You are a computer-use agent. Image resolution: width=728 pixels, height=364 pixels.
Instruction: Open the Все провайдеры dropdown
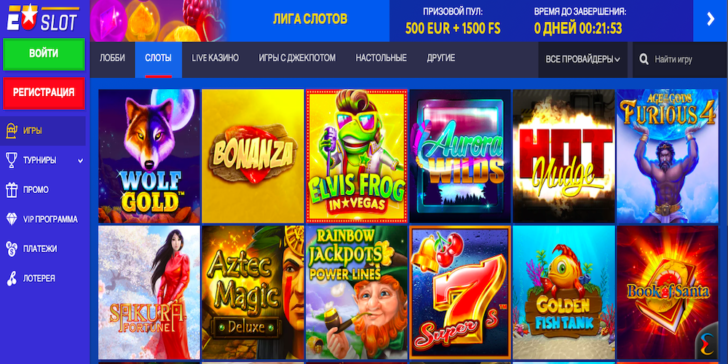click(583, 59)
